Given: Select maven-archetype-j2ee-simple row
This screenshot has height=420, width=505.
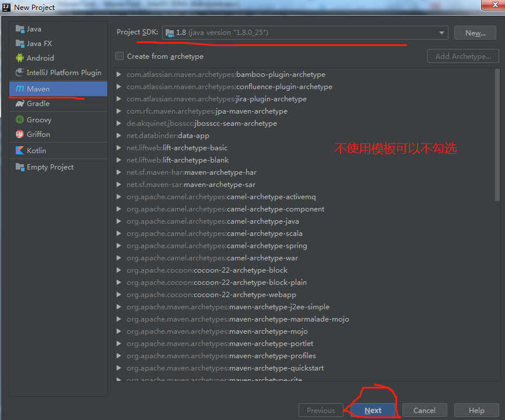Looking at the screenshot, I should coord(304,307).
